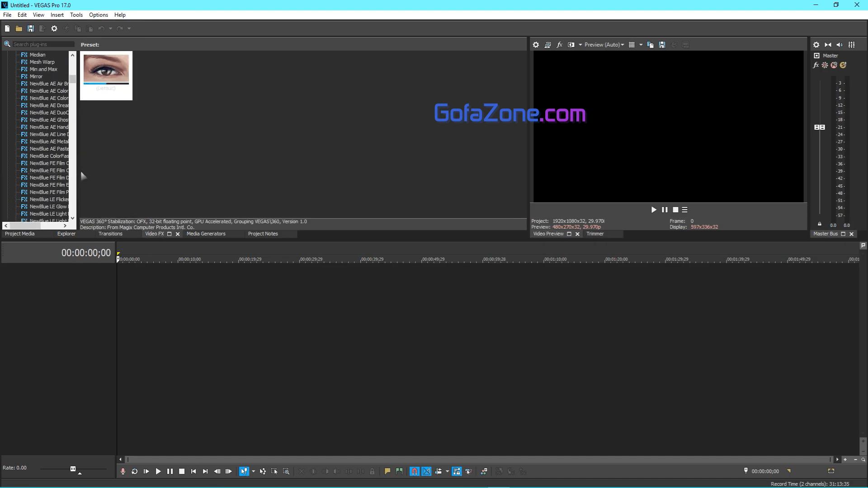Copy snapshot to clipboard in preview toolbar

click(x=650, y=45)
